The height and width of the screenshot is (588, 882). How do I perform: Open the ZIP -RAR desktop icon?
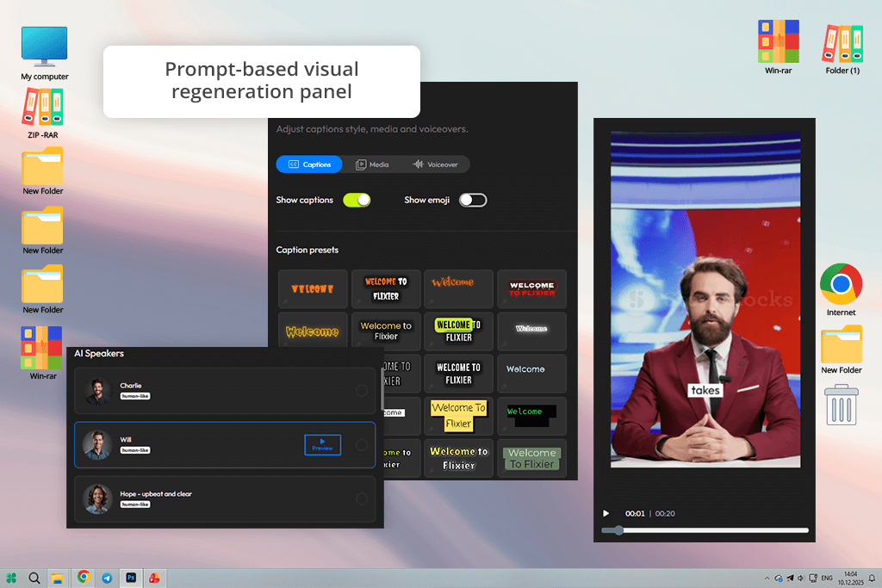coord(43,114)
